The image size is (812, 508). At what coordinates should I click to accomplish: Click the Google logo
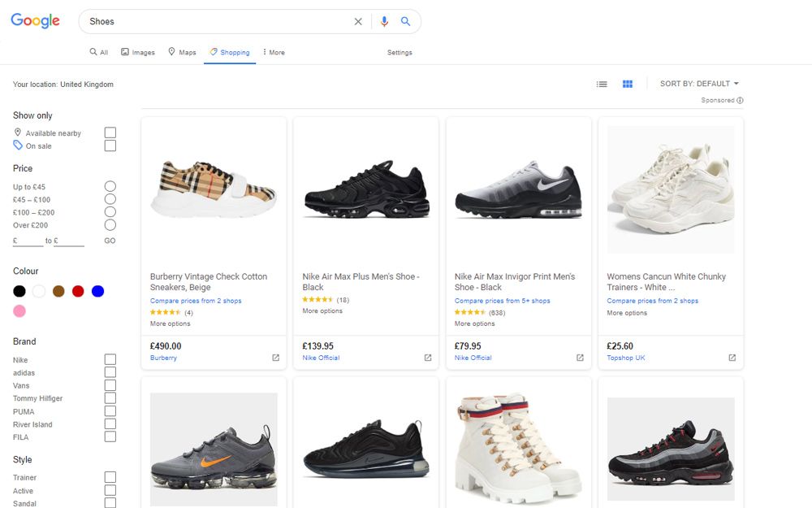point(35,21)
